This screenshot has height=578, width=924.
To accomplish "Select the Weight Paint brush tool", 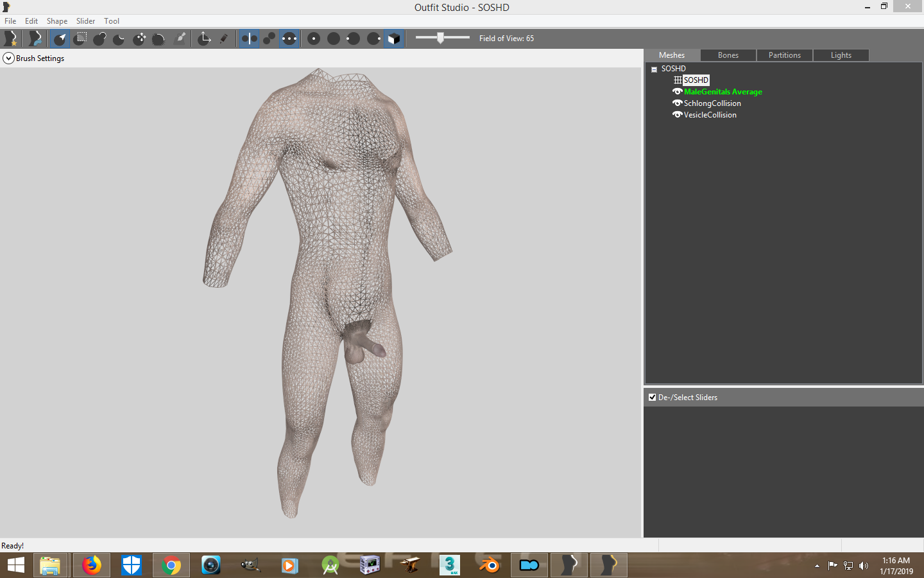I will click(180, 39).
